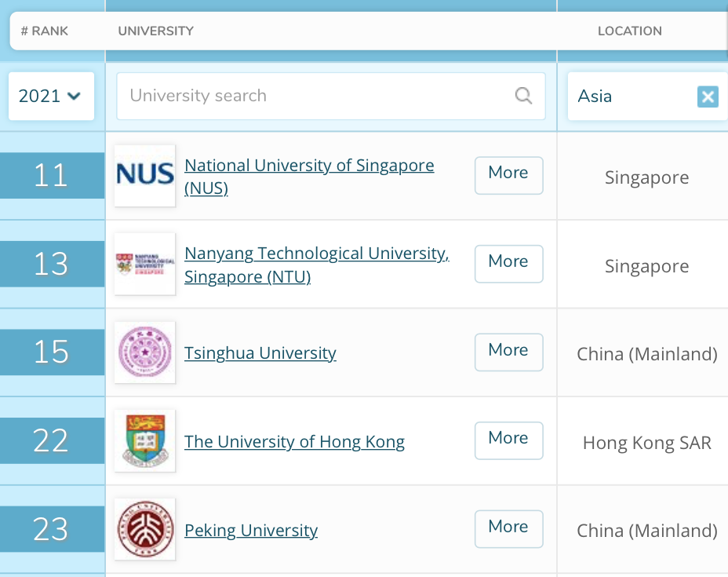Open The University of Hong Kong link

(x=294, y=442)
